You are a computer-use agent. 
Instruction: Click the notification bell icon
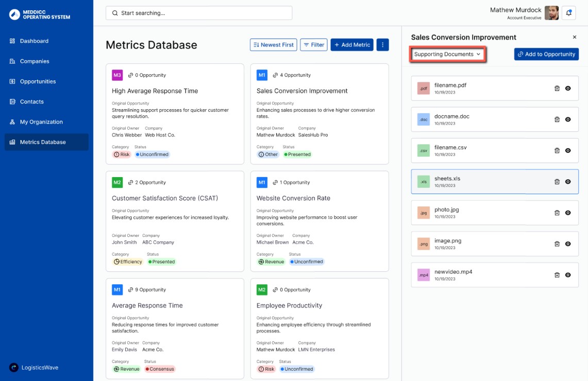pyautogui.click(x=569, y=13)
